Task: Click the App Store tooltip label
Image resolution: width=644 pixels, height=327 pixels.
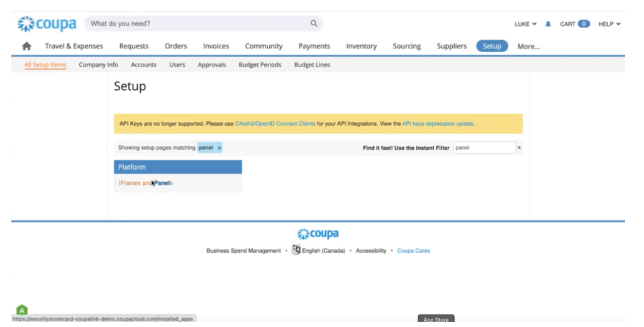Action: click(x=436, y=319)
